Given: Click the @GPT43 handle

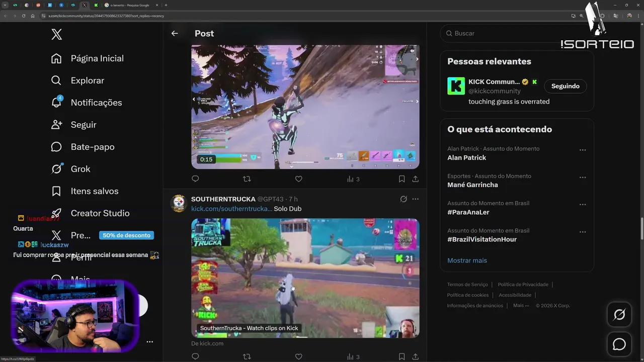Looking at the screenshot, I should click(x=270, y=199).
